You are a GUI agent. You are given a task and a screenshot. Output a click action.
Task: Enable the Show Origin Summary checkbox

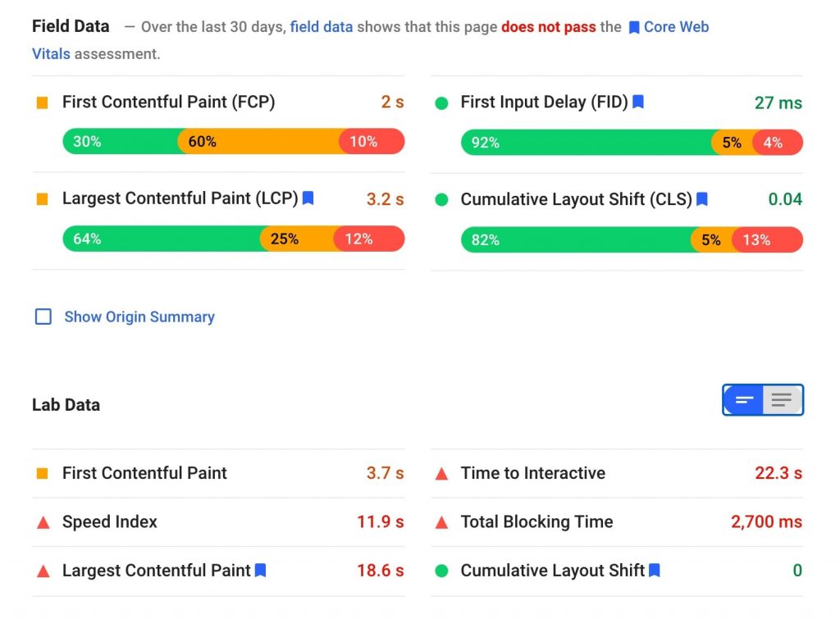43,316
